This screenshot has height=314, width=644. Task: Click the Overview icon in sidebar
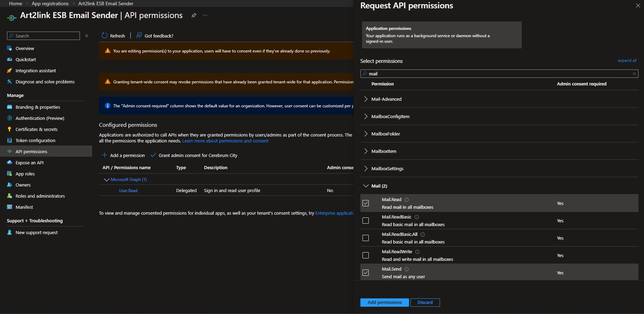click(x=9, y=48)
